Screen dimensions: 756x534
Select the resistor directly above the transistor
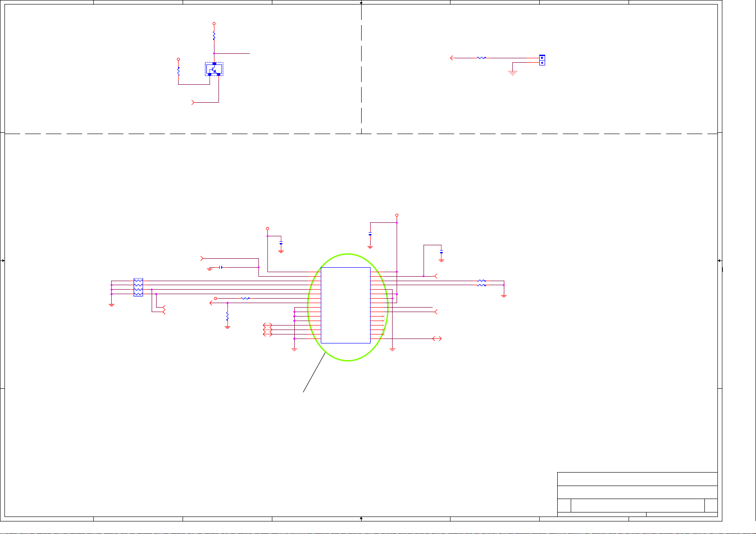tap(214, 35)
